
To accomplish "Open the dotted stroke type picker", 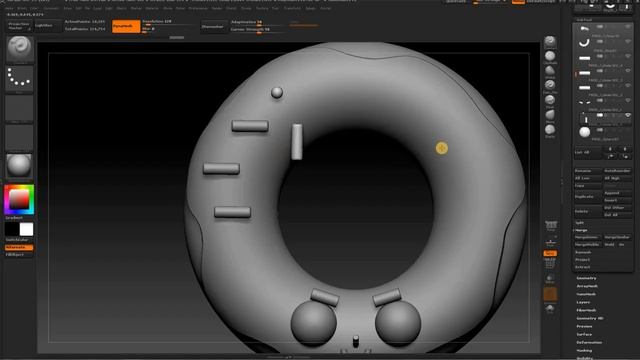I will coord(19,78).
